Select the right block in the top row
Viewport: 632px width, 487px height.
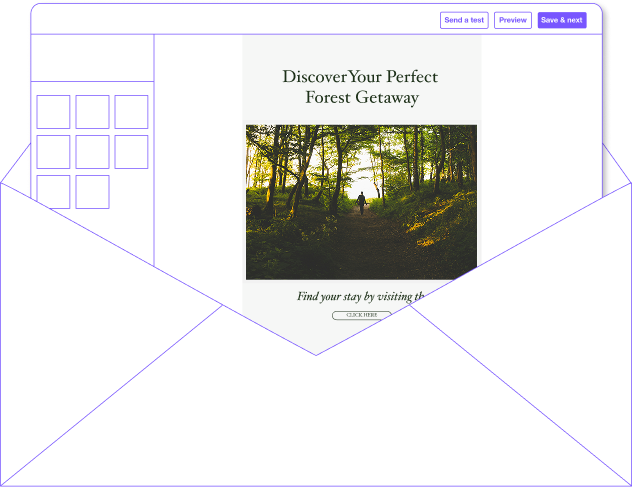[x=131, y=112]
